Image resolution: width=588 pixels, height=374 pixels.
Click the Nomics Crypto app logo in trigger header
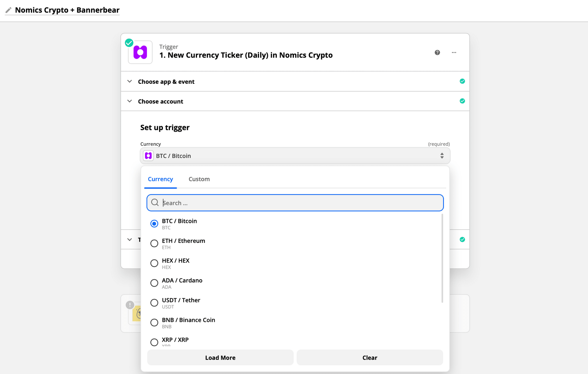pos(140,52)
